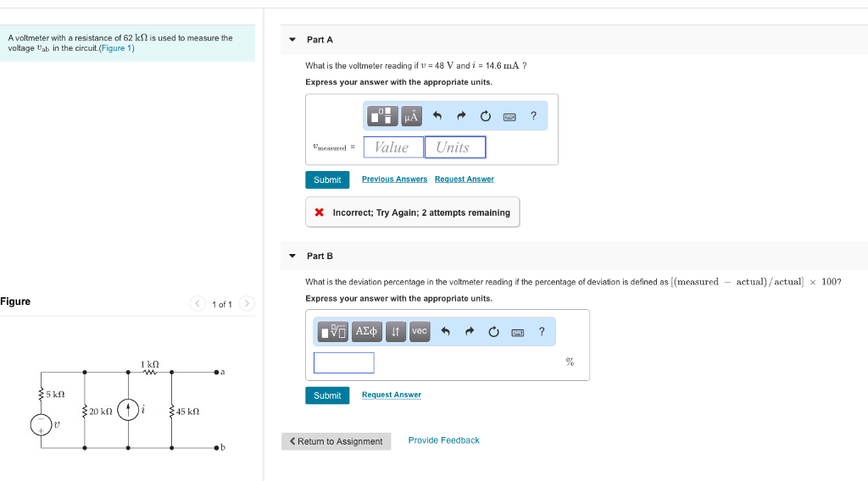The width and height of the screenshot is (868, 481).
Task: Open Greek symbols ΑΣφ button in Part B
Action: [x=366, y=332]
